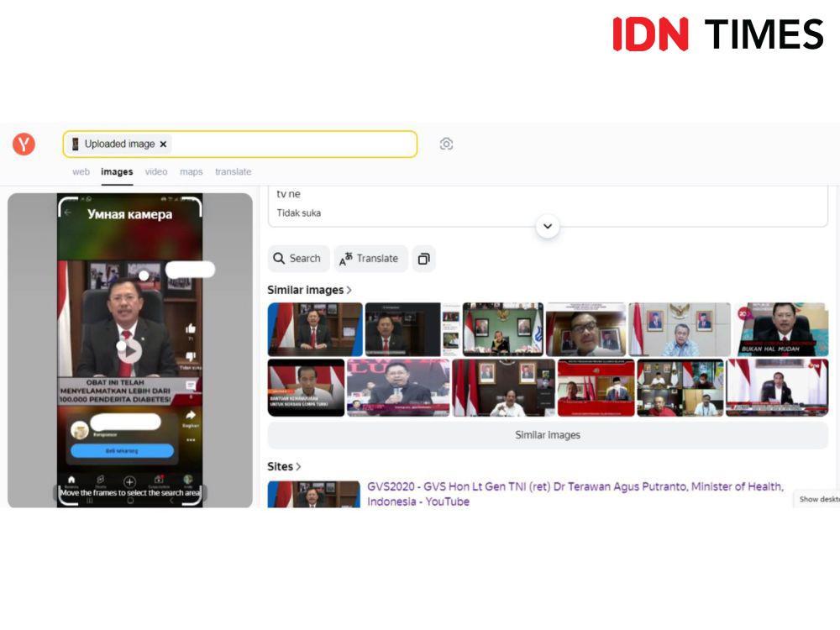The image size is (840, 630).
Task: Focus the Yandex search input field
Action: (x=240, y=144)
